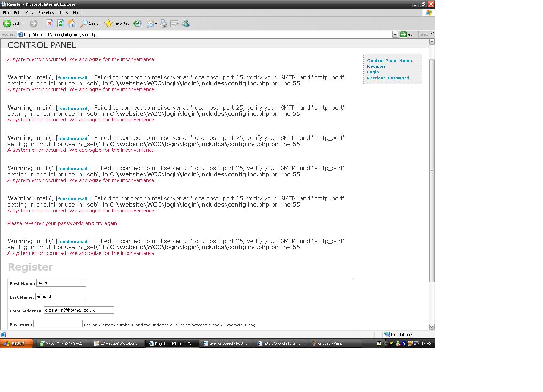Image resolution: width=543 pixels, height=392 pixels.
Task: Click the Last Name field containing ashurst
Action: click(60, 296)
